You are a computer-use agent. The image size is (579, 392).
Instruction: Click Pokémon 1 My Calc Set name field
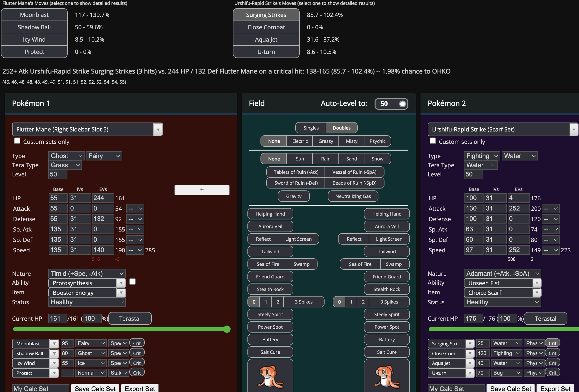point(41,389)
